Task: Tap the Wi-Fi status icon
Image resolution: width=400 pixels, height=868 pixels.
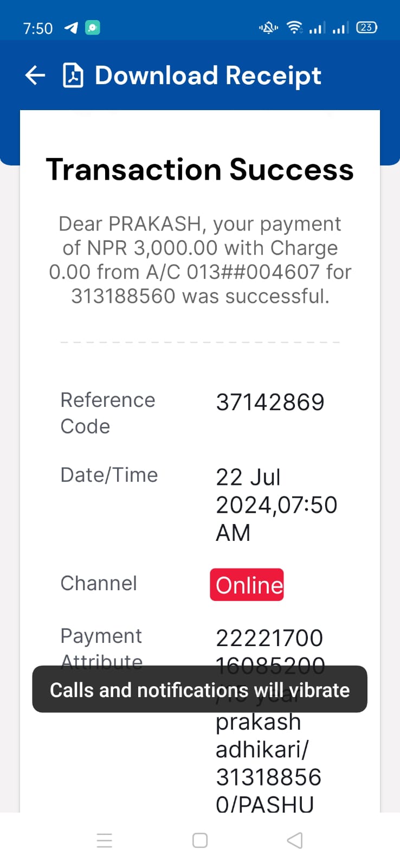Action: [x=295, y=27]
